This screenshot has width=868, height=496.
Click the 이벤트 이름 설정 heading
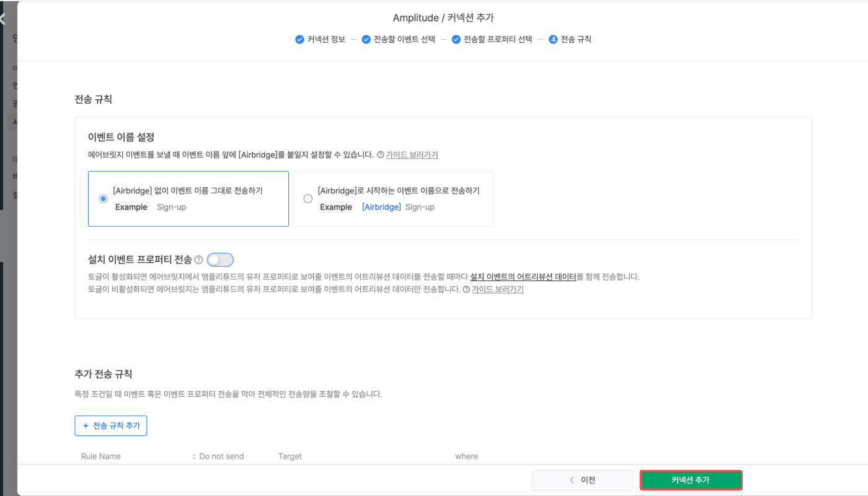pyautogui.click(x=121, y=137)
